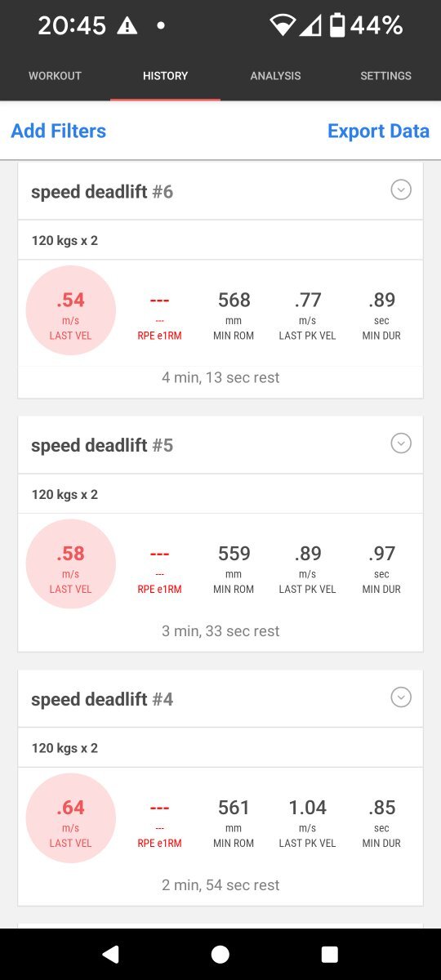Expand speed deadlift #4 chevron
The image size is (441, 980).
tap(400, 697)
